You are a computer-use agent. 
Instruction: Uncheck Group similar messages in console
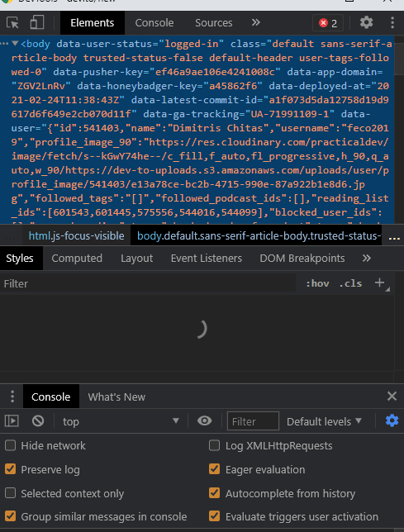click(x=11, y=516)
